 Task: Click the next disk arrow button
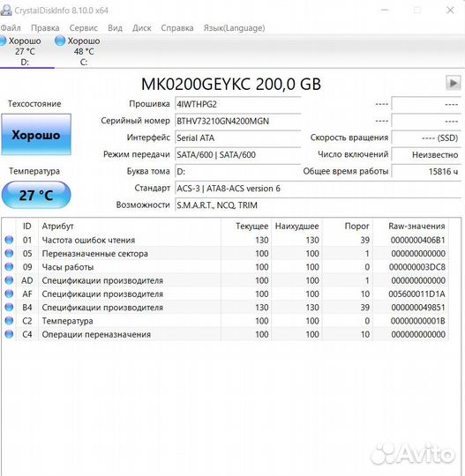[453, 83]
